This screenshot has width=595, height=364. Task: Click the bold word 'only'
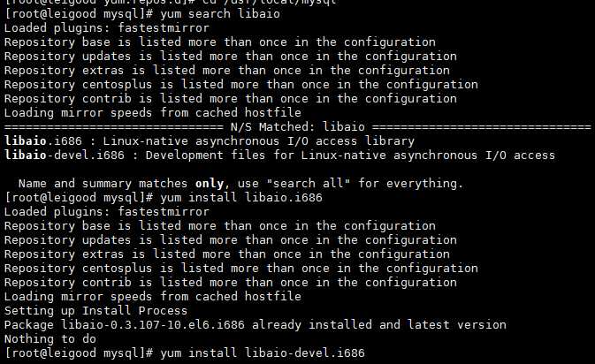pos(233,184)
